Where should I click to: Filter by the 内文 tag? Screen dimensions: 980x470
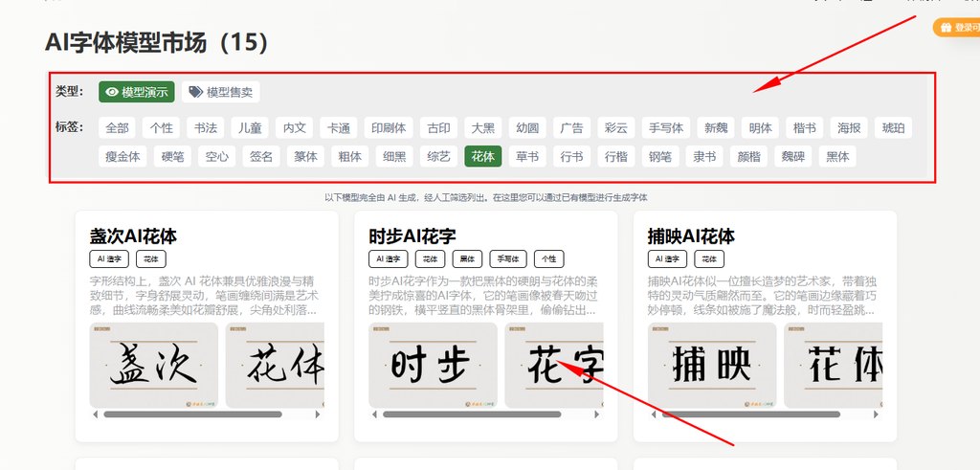pos(295,127)
